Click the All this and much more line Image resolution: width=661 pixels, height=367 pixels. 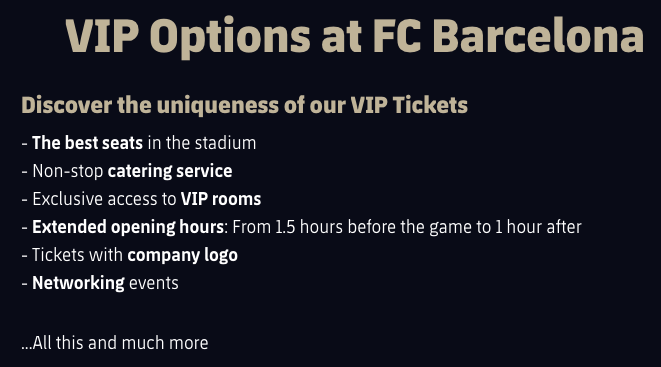(115, 343)
